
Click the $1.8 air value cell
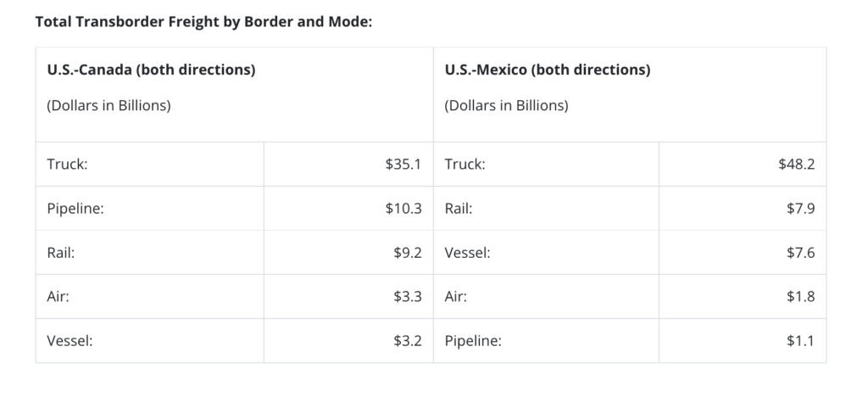click(800, 296)
